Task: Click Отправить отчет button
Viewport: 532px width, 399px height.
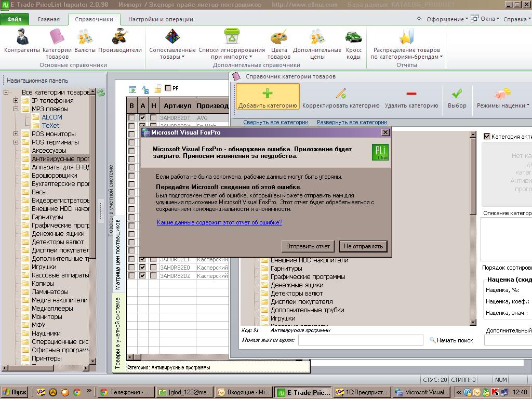Action: pos(308,246)
